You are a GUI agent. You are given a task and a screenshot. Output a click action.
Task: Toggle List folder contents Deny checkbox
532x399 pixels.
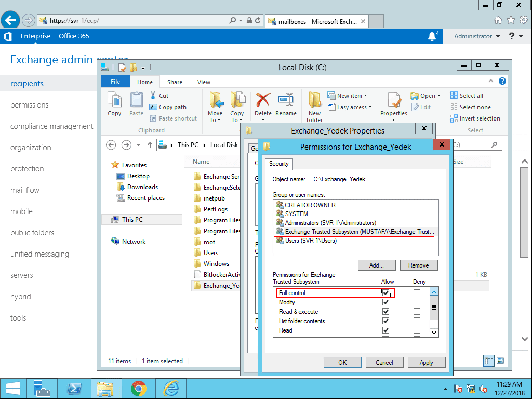coord(417,321)
